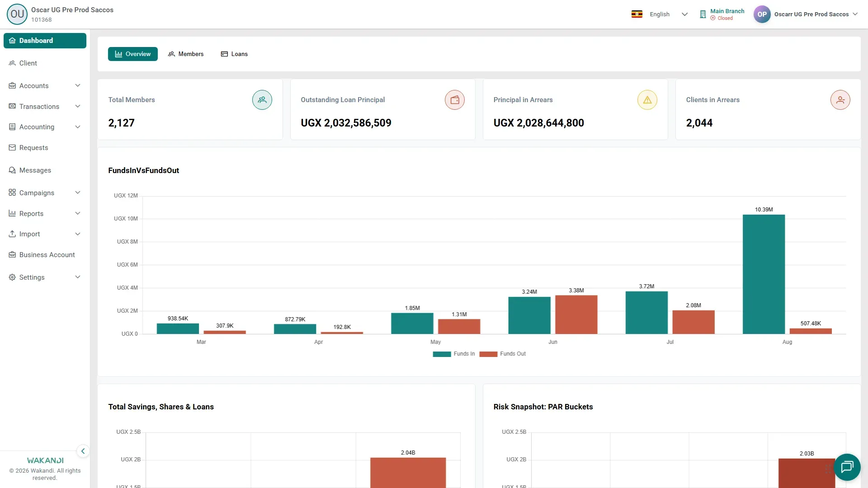Click the Client people icon in sidebar
This screenshot has width=868, height=488.
[12, 63]
